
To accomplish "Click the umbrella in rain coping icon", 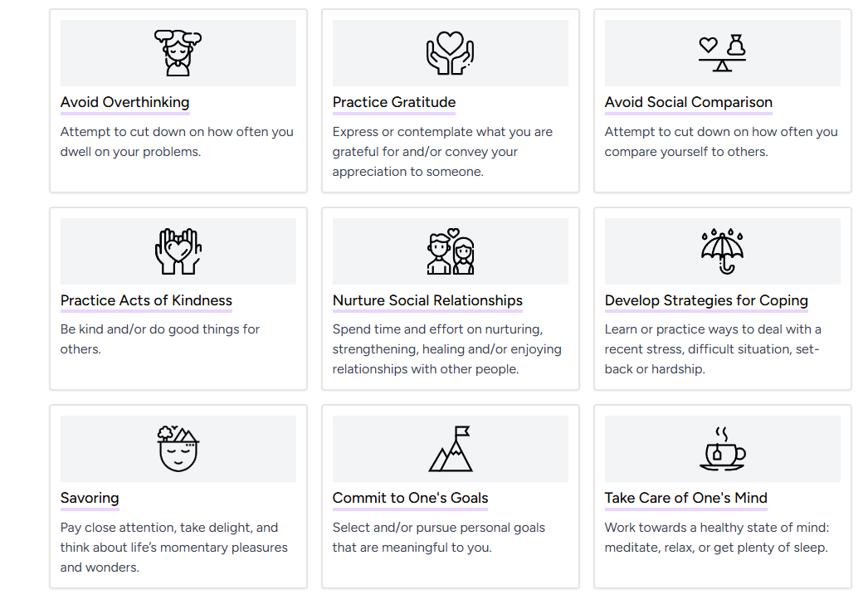I will [722, 250].
